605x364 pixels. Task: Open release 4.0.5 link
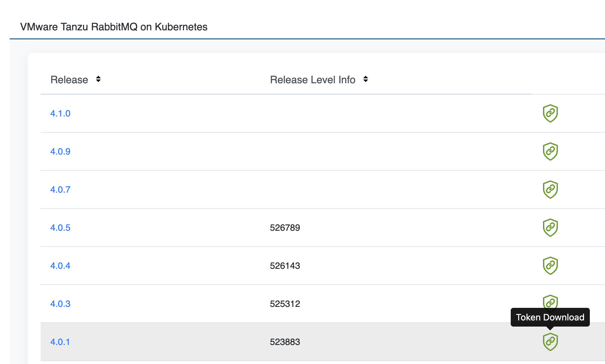60,228
